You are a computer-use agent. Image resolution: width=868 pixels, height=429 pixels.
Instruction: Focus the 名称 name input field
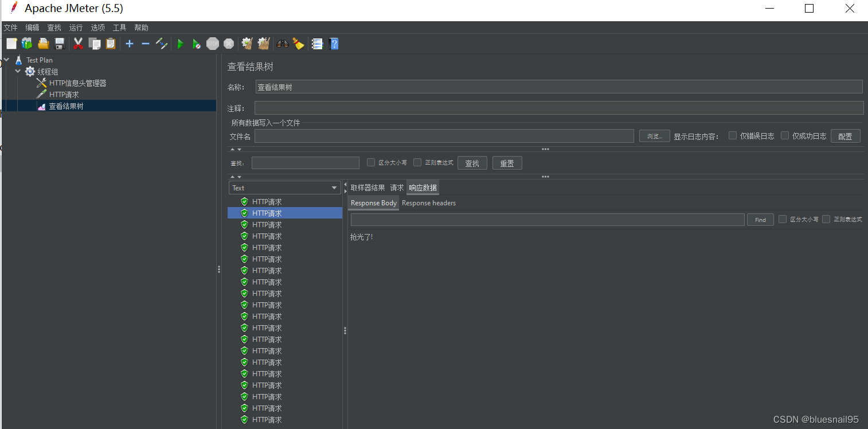(x=559, y=87)
